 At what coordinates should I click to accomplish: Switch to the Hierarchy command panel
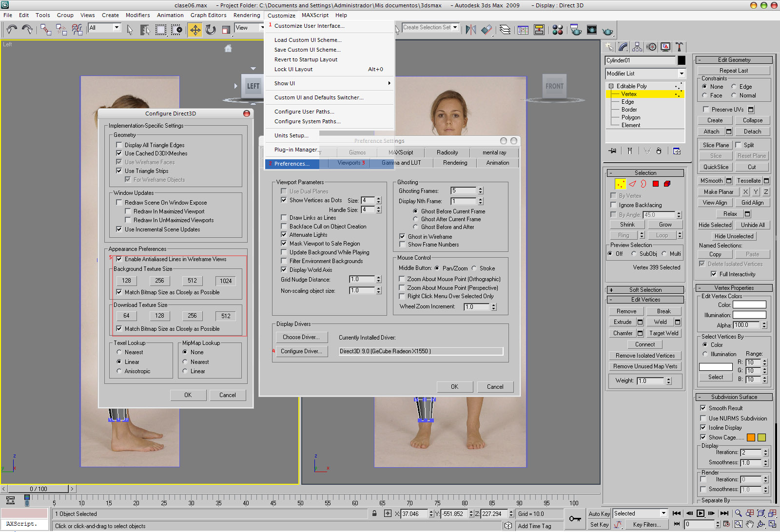[637, 47]
